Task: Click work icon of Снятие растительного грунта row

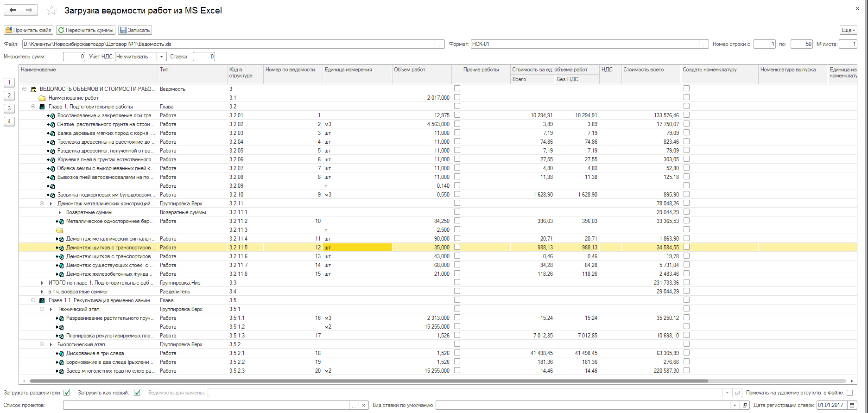Action: [x=51, y=124]
